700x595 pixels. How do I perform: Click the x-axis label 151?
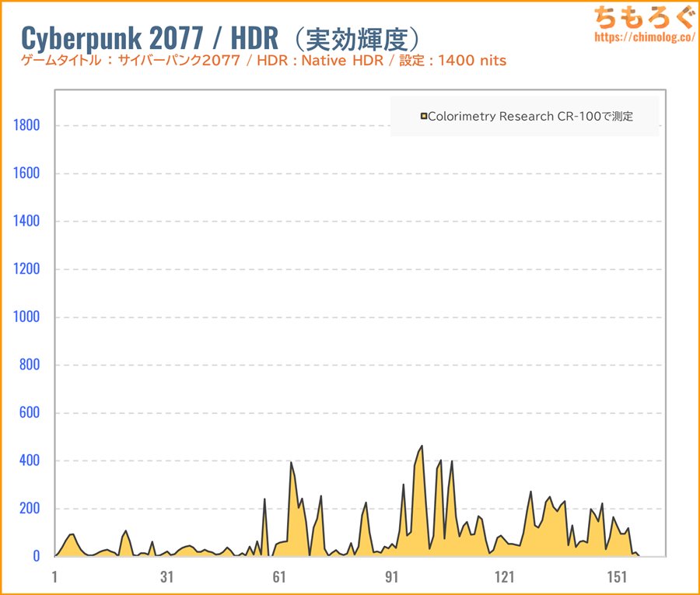point(617,577)
